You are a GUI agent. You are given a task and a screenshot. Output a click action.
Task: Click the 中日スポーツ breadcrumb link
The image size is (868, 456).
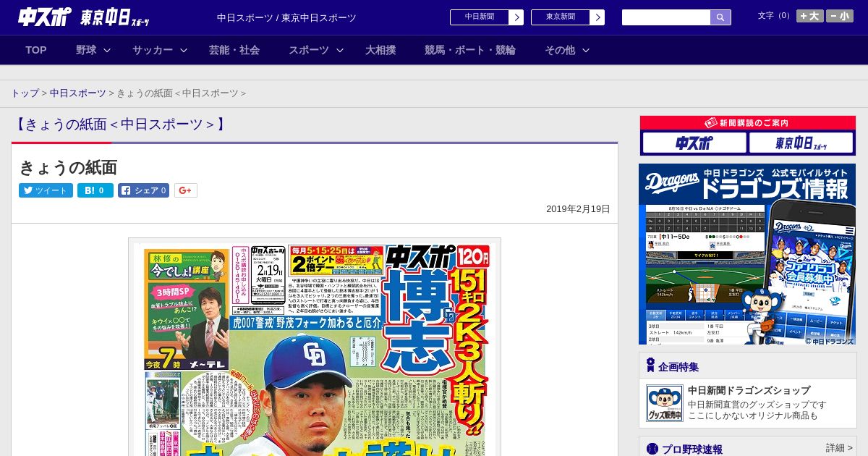click(x=78, y=93)
